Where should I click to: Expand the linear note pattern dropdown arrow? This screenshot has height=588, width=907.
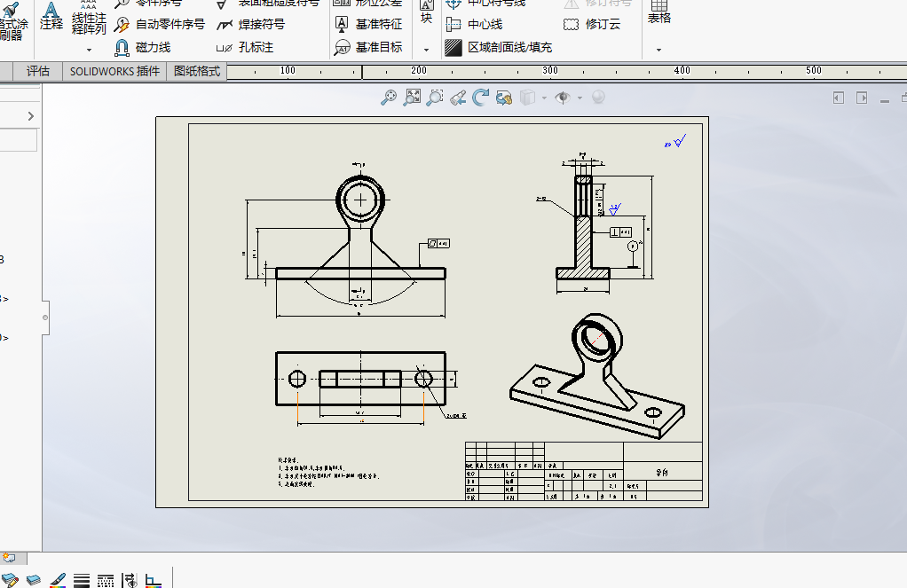[89, 50]
